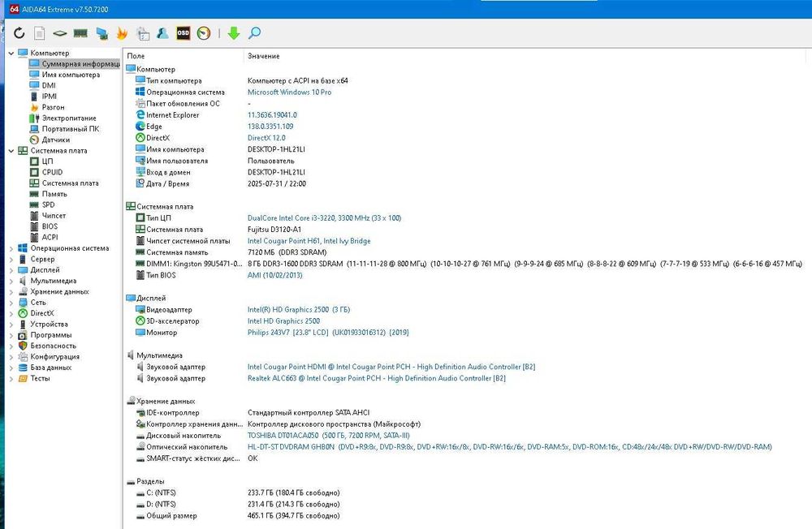This screenshot has width=812, height=529.
Task: Click the magnifier search icon
Action: (x=254, y=33)
